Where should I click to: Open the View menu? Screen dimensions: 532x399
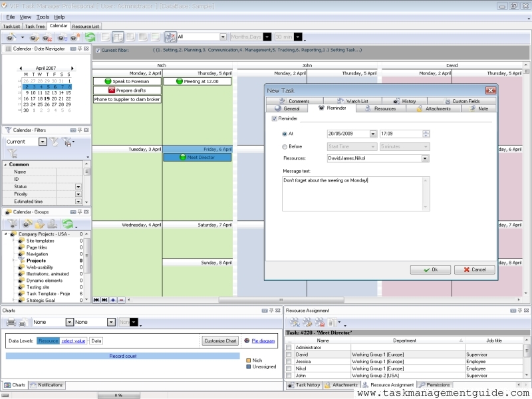point(25,17)
